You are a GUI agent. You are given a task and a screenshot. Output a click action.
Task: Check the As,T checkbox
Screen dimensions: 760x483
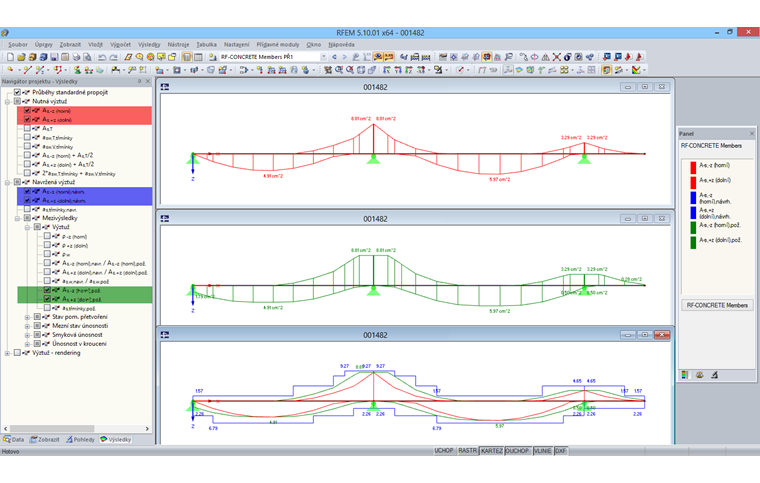27,128
